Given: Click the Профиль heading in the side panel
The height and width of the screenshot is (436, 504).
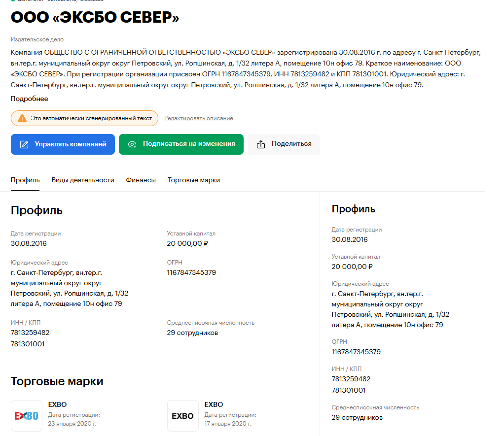Looking at the screenshot, I should point(353,209).
